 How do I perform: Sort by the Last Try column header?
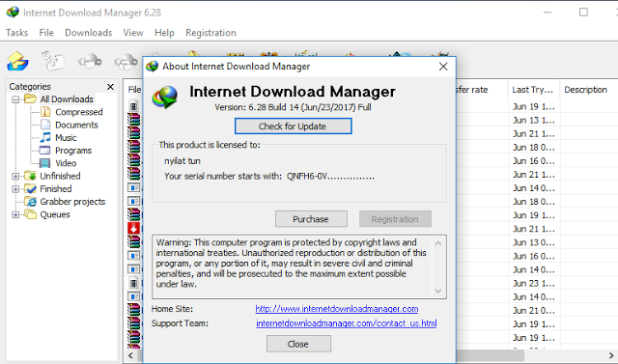(533, 90)
